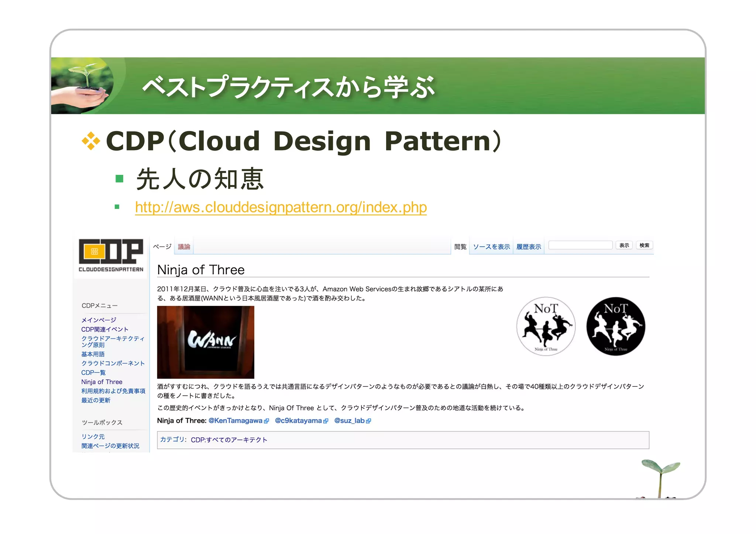
Task: Open the ソースを表示 tab
Action: pyautogui.click(x=491, y=247)
